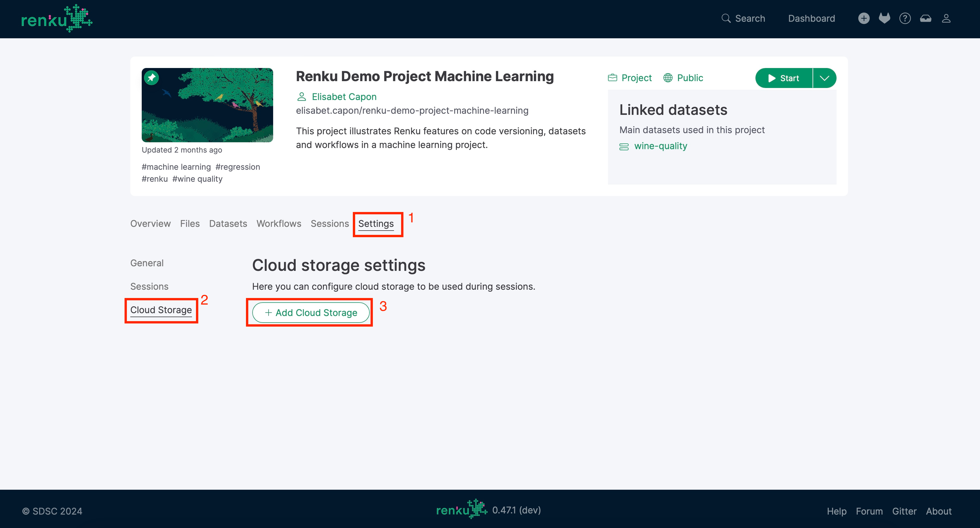
Task: Open the sessions cloud icon in header
Action: click(925, 18)
